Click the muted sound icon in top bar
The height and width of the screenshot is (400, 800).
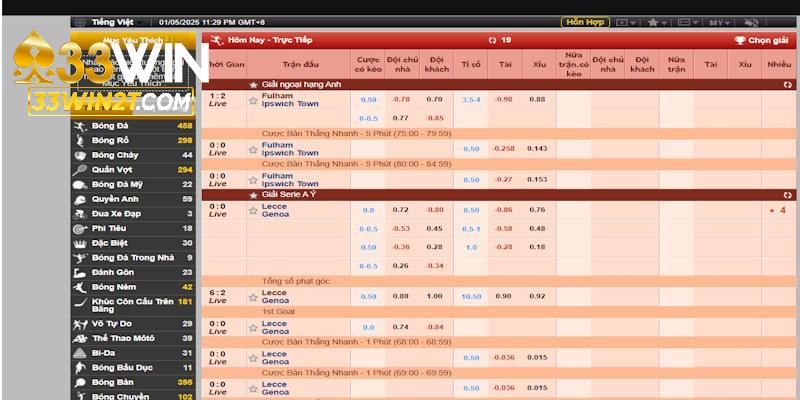[751, 22]
